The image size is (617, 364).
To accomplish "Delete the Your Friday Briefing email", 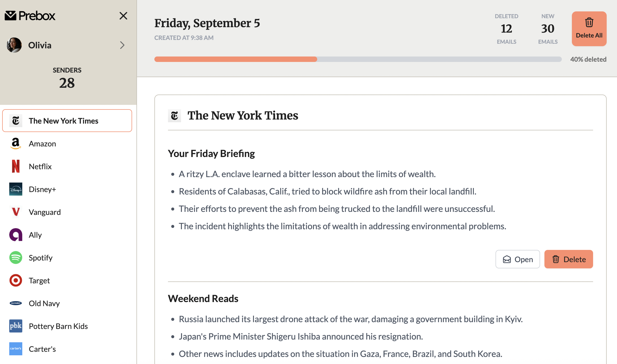I will [569, 259].
